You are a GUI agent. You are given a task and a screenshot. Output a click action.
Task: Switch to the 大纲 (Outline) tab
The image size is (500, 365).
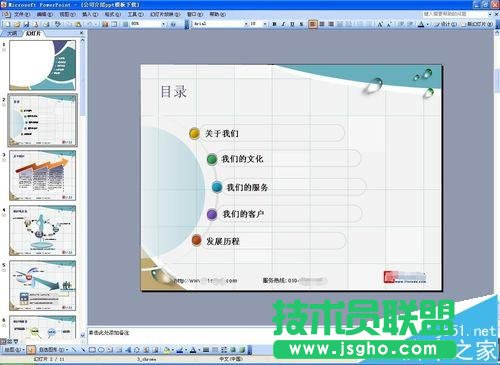tap(12, 33)
